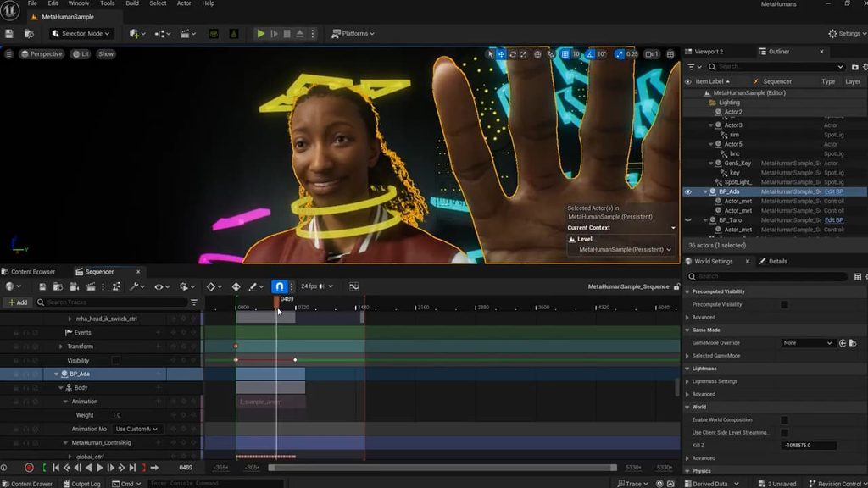This screenshot has height=488, width=868.
Task: Select the scale gizmo tool
Action: tap(524, 53)
